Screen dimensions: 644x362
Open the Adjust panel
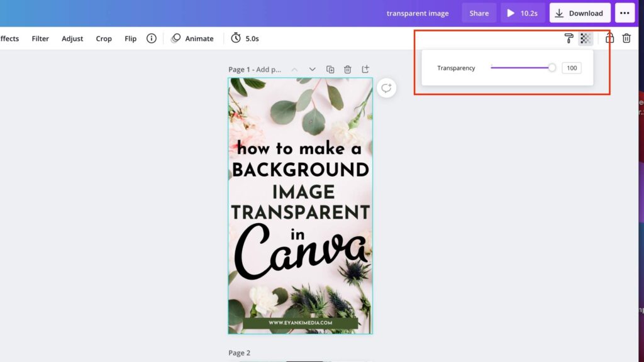tap(72, 38)
